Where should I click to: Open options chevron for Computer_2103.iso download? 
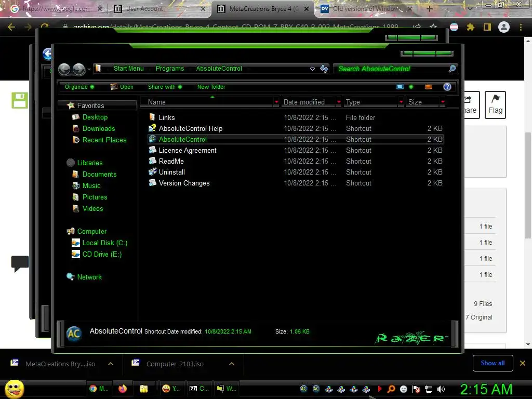[232, 364]
